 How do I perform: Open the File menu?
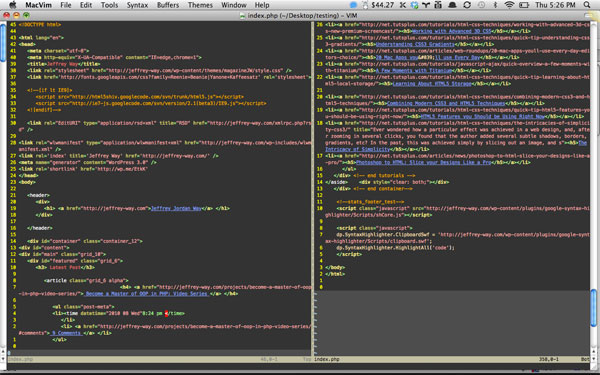click(66, 5)
